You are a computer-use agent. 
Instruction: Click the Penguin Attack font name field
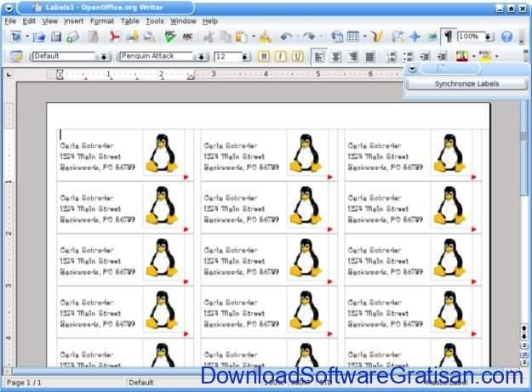(x=156, y=56)
